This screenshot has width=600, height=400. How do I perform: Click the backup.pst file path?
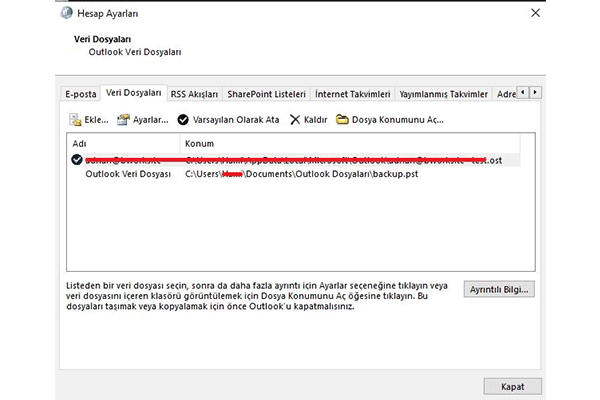pos(302,174)
